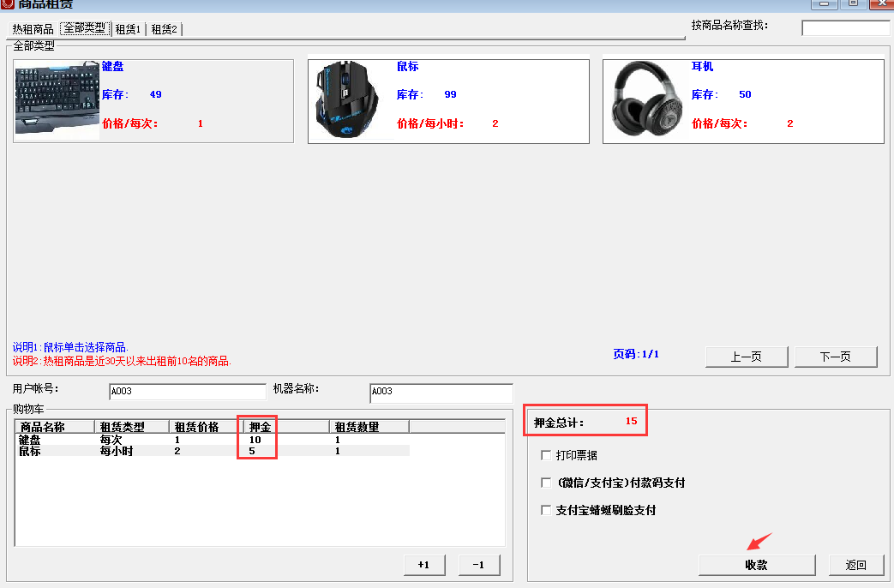Click the product name search field
Viewport: 894px width, 588px height.
click(x=845, y=28)
